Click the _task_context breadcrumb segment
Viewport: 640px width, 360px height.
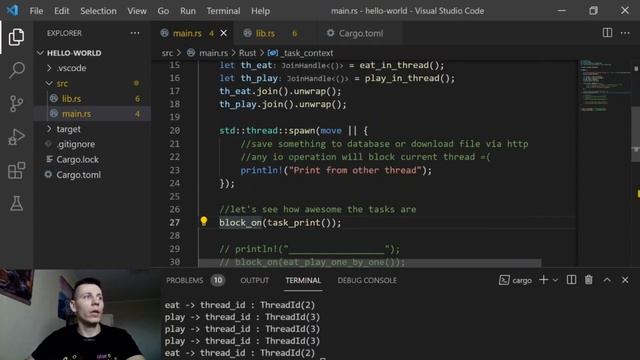click(x=307, y=53)
